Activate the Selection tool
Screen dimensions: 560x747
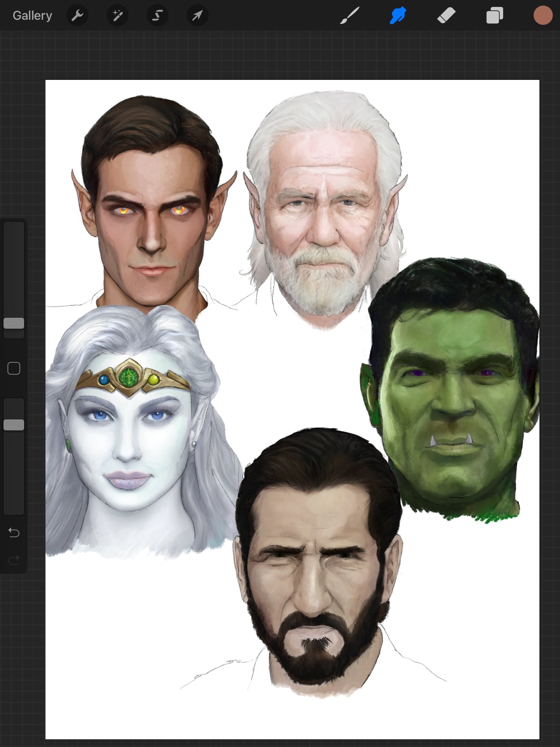158,15
